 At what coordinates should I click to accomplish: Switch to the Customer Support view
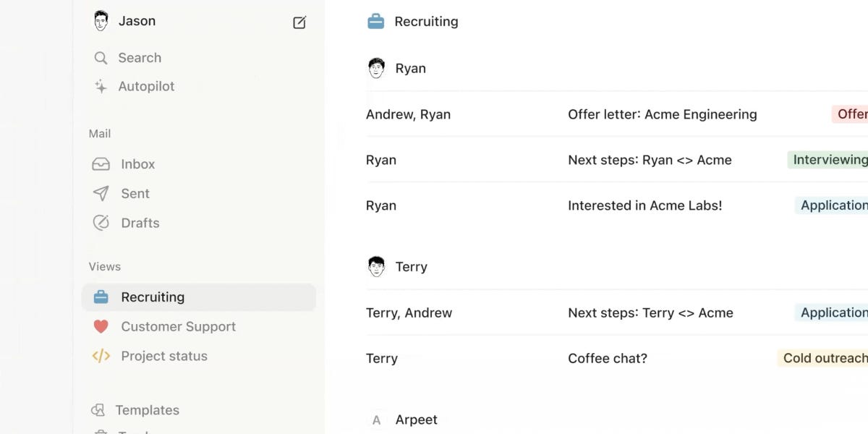coord(177,326)
